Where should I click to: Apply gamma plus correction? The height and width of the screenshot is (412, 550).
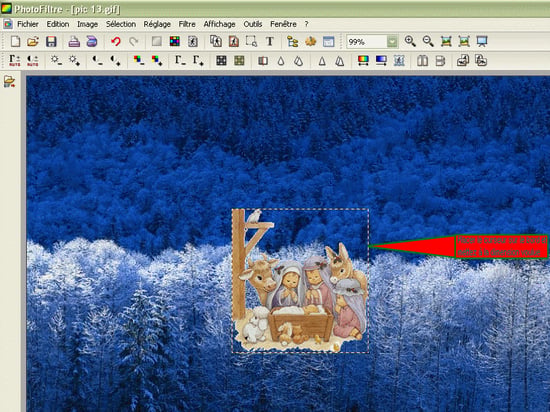click(198, 61)
